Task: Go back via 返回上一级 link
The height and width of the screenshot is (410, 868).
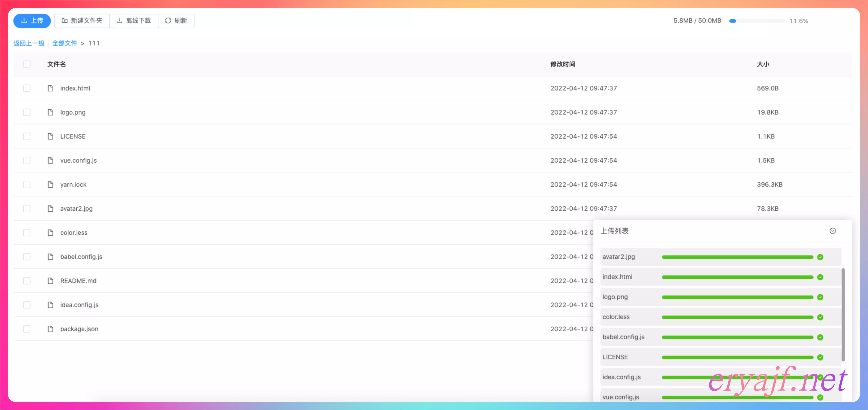Action: (x=29, y=43)
